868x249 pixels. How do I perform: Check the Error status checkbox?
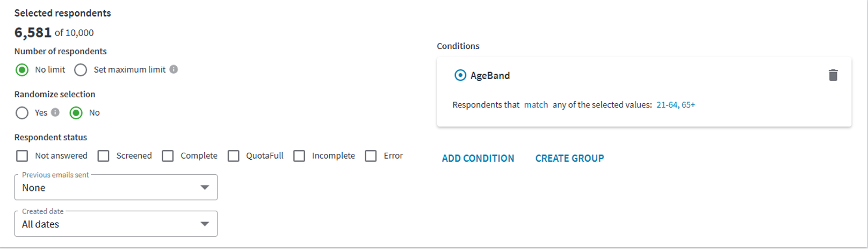(371, 156)
